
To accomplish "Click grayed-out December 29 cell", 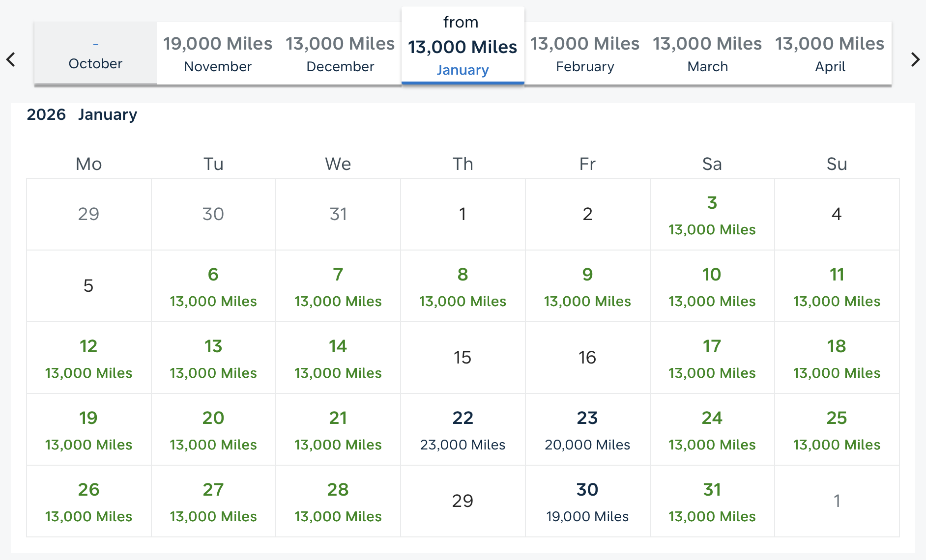I will 88,214.
